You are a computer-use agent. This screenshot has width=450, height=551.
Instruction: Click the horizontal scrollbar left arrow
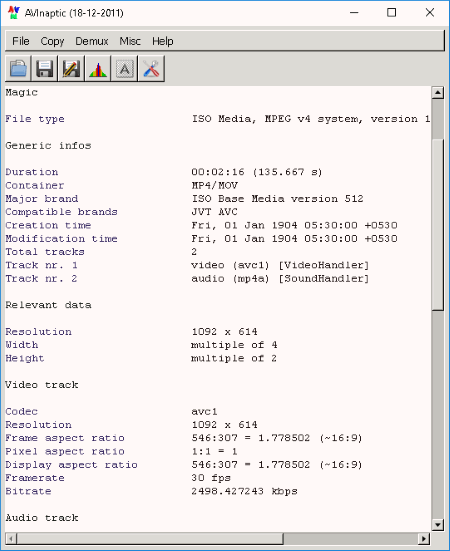click(11, 538)
